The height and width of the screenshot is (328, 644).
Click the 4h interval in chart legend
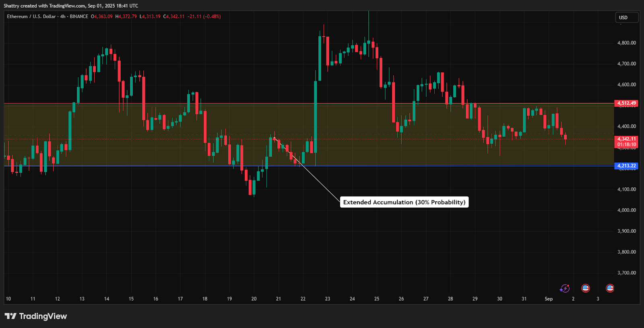click(63, 16)
